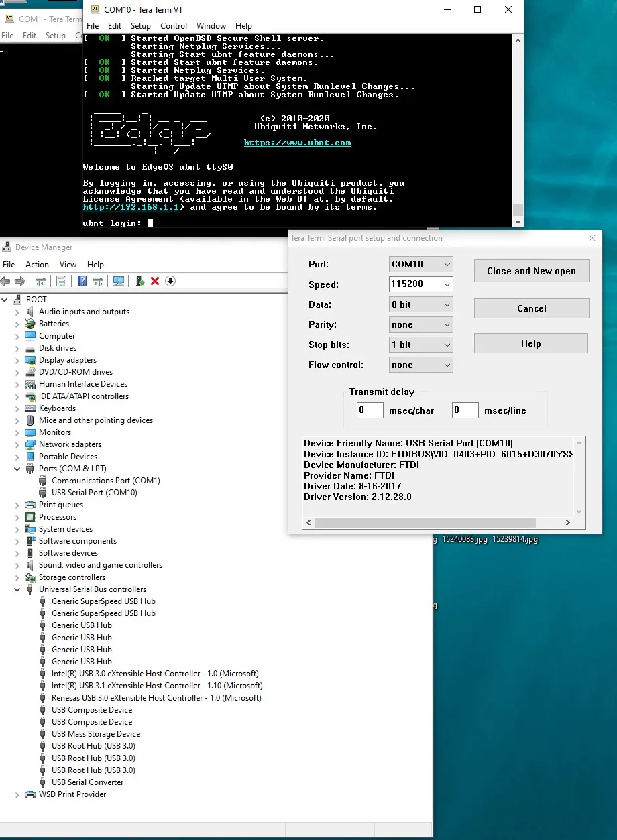Click Help button in serial port dialog
This screenshot has height=840, width=617.
531,343
